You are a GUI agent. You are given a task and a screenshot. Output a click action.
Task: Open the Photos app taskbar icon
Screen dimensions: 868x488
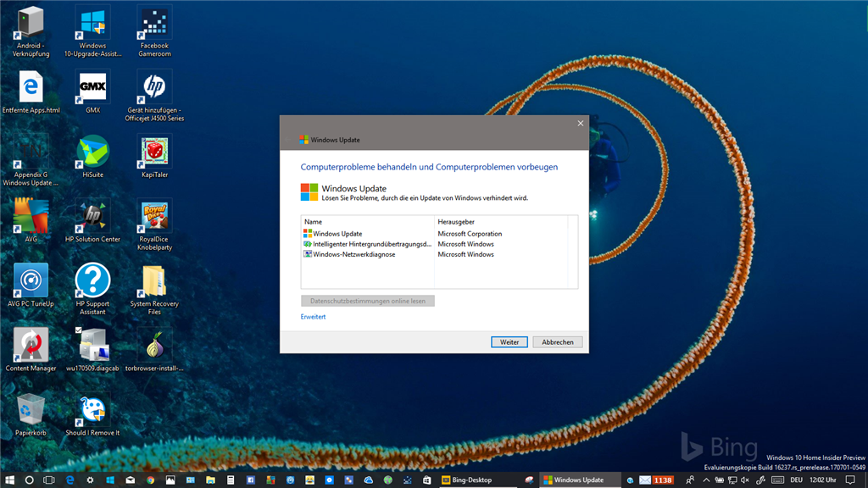(x=170, y=480)
